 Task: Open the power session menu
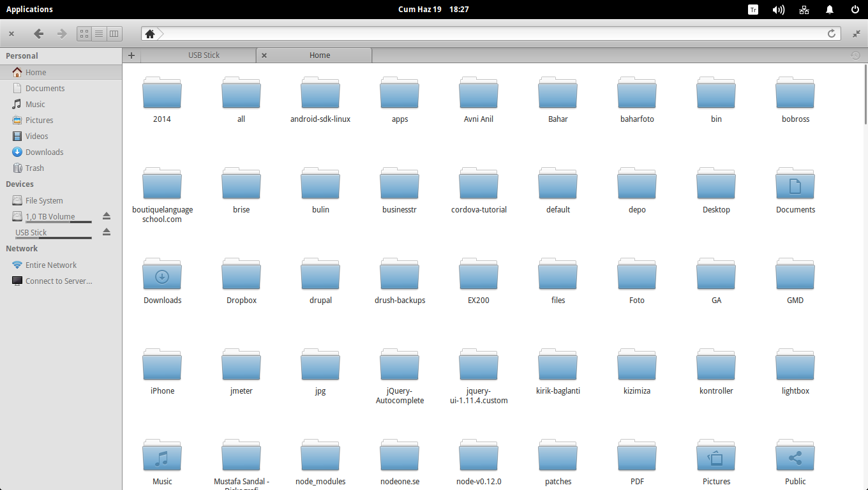[x=855, y=9]
